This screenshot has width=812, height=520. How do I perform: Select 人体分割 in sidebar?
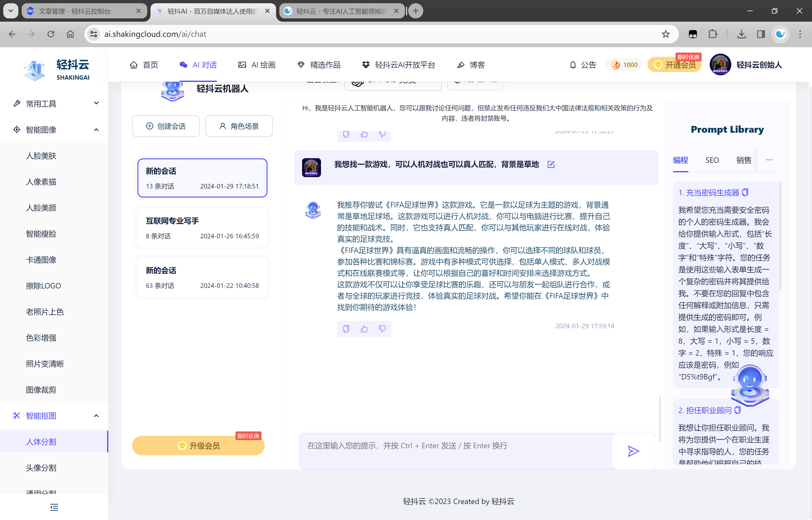click(x=54, y=441)
